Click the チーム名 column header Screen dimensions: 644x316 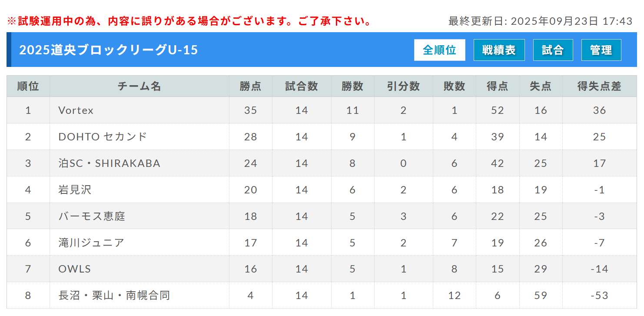pos(139,86)
